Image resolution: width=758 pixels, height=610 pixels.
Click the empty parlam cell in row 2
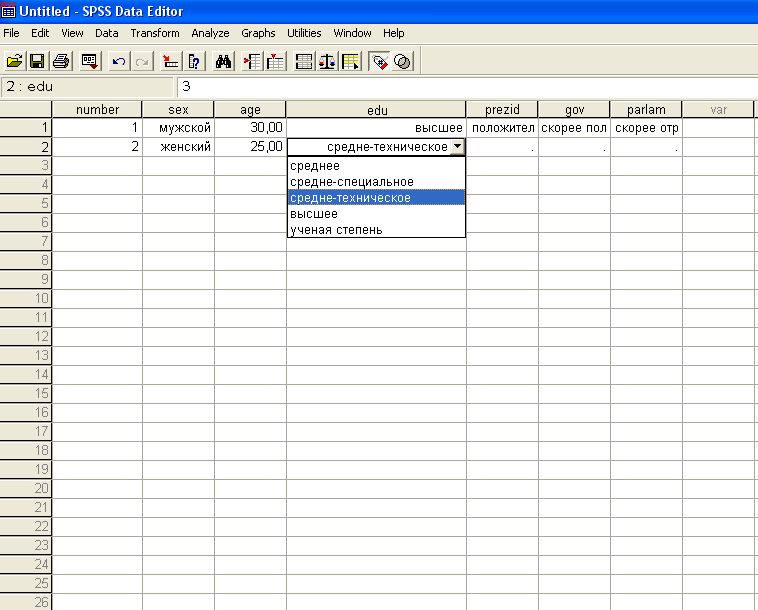(x=646, y=146)
